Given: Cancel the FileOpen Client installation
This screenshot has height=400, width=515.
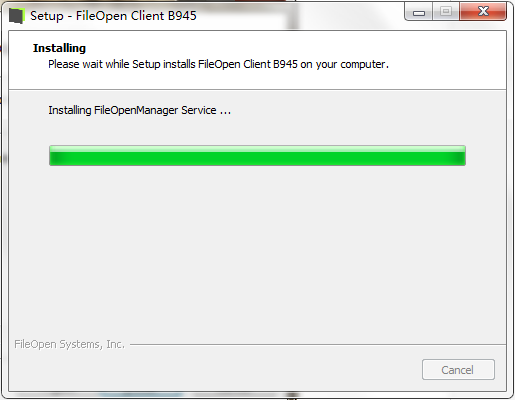Looking at the screenshot, I should coord(458,370).
